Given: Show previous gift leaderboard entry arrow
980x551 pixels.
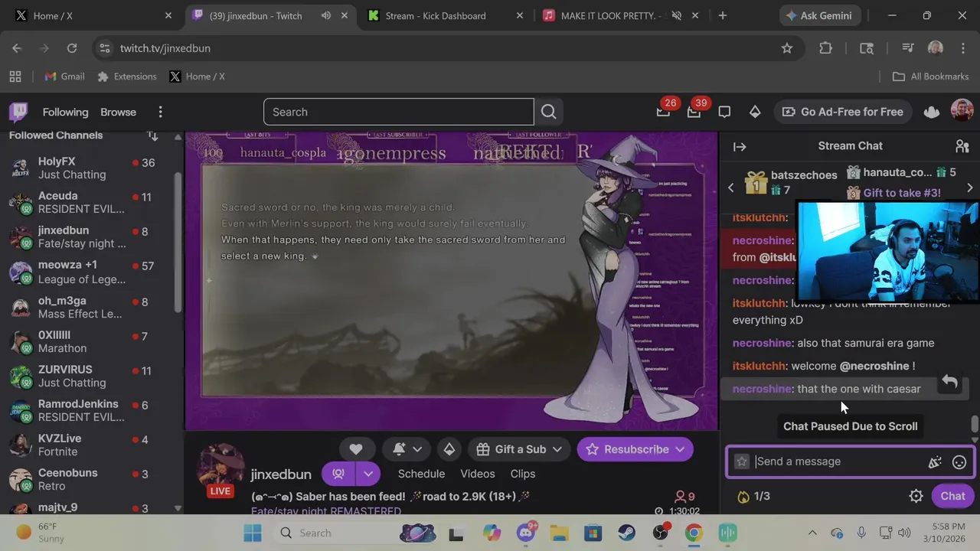Looking at the screenshot, I should pyautogui.click(x=730, y=188).
